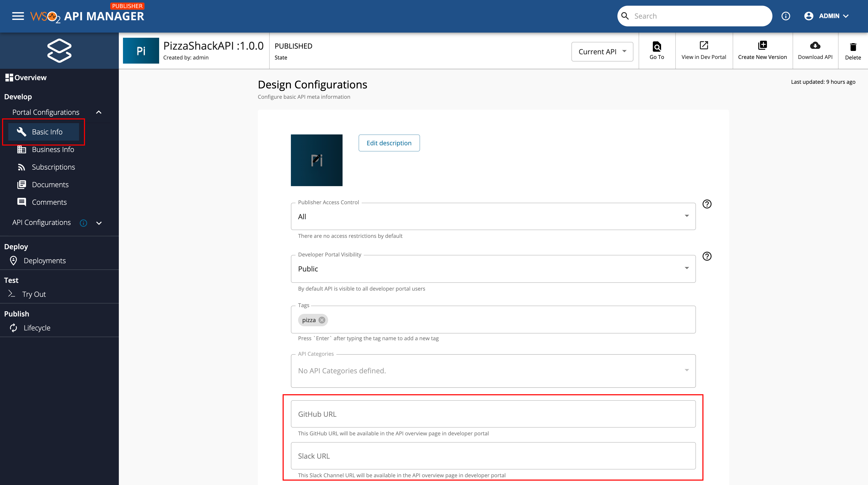The height and width of the screenshot is (485, 868).
Task: Open Publisher Access Control dropdown
Action: click(x=493, y=217)
